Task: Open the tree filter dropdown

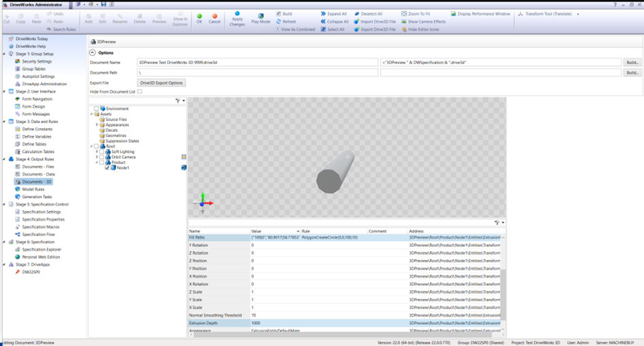Action: pos(183,101)
